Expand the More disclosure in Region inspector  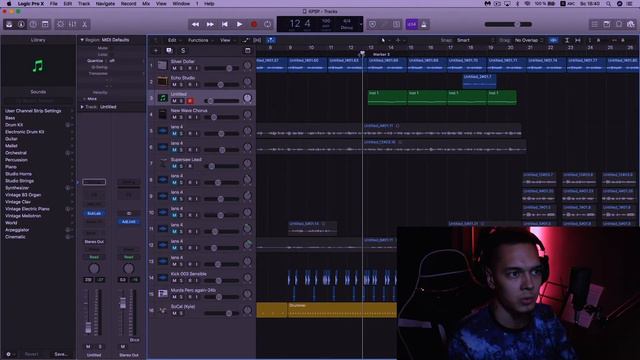pos(84,99)
